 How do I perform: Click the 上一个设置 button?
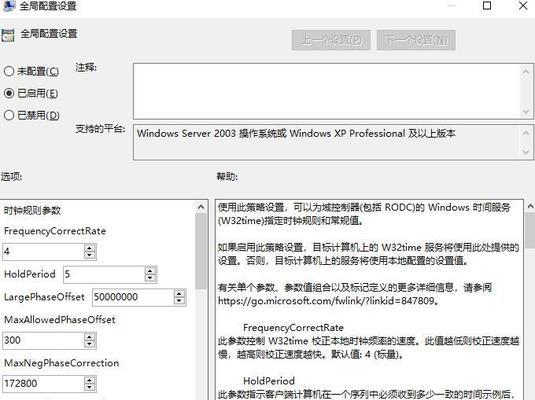tap(331, 40)
